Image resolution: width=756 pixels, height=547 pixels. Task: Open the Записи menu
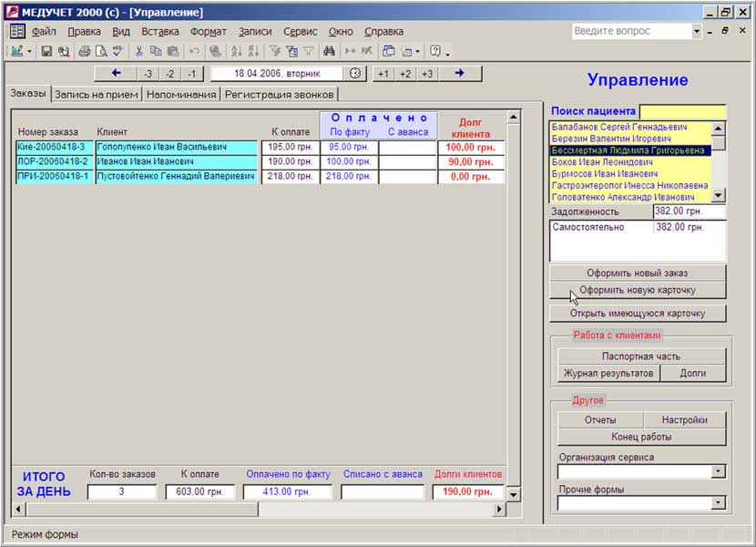pyautogui.click(x=255, y=31)
